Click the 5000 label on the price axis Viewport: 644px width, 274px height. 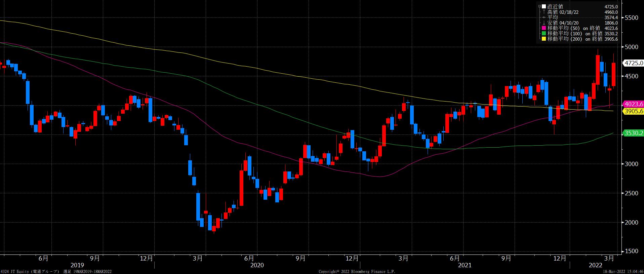pos(631,47)
